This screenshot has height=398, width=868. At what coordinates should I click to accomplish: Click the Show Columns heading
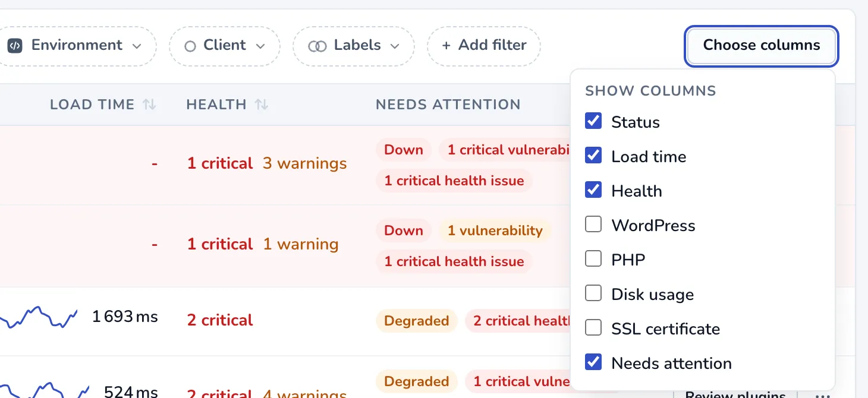click(x=650, y=91)
